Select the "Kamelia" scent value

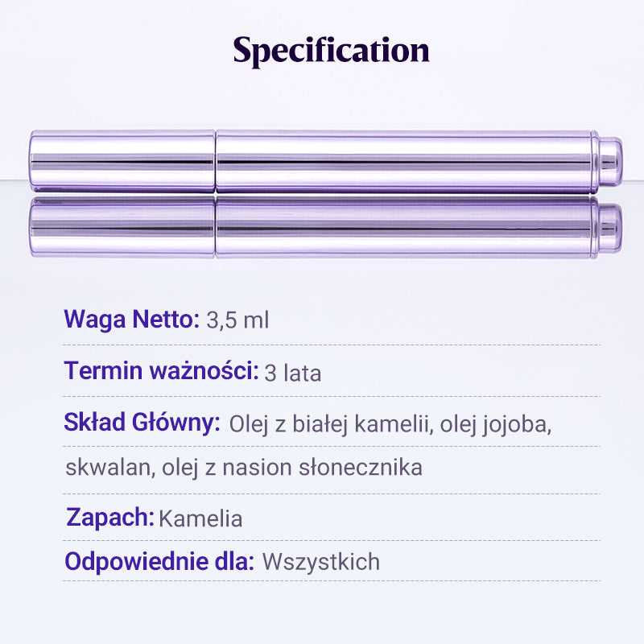point(200,518)
